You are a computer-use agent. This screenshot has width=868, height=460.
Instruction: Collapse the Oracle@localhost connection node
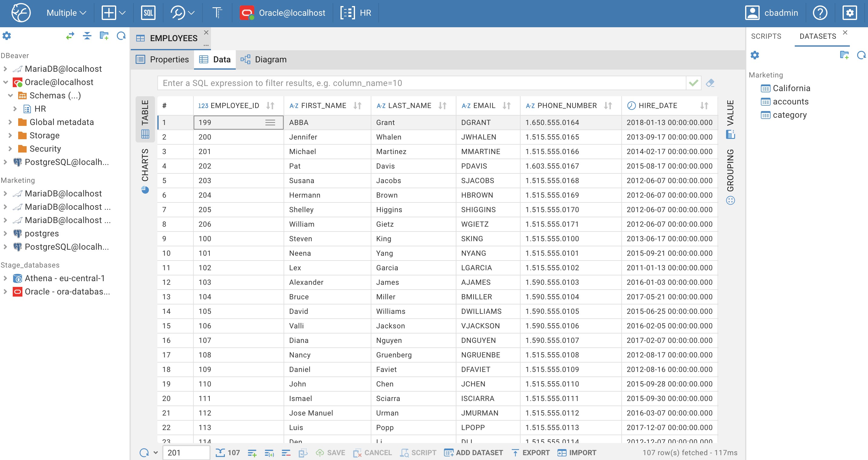[x=5, y=82]
